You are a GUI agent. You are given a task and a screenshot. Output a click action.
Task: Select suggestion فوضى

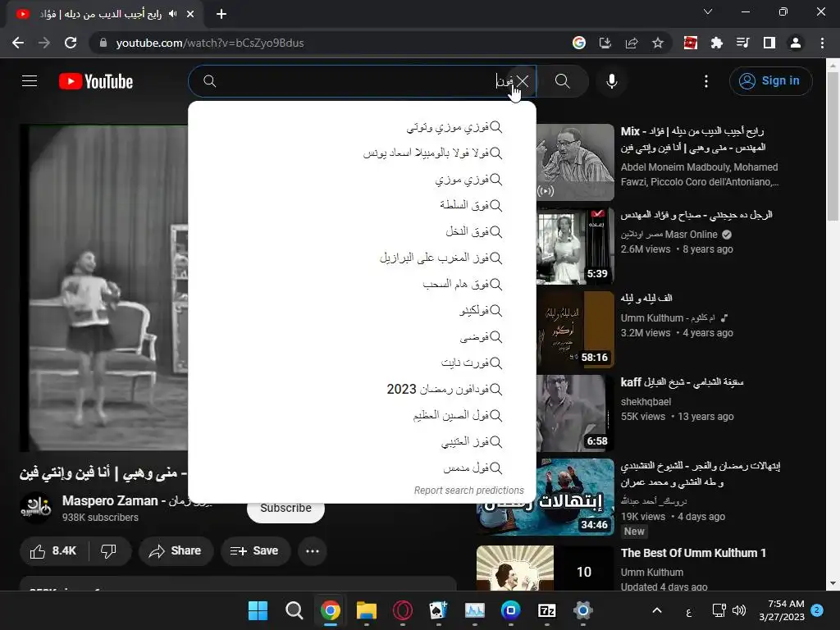[362, 337]
